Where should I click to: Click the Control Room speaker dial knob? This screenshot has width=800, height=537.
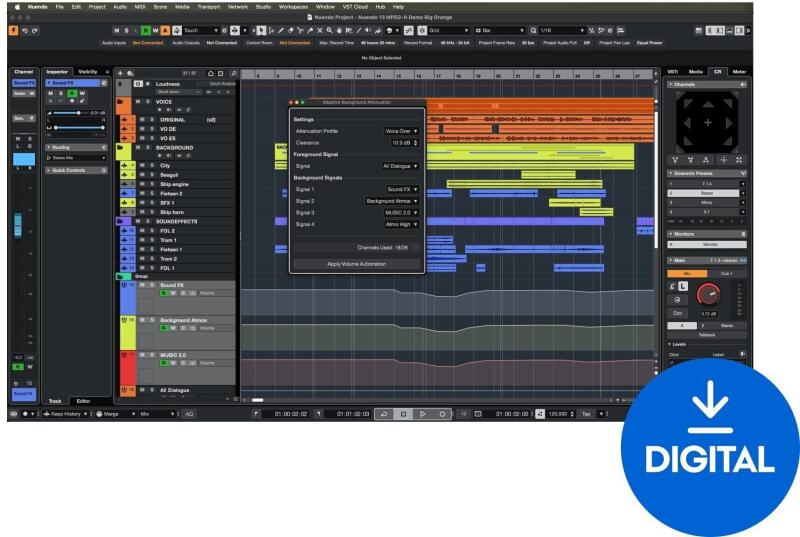708,294
